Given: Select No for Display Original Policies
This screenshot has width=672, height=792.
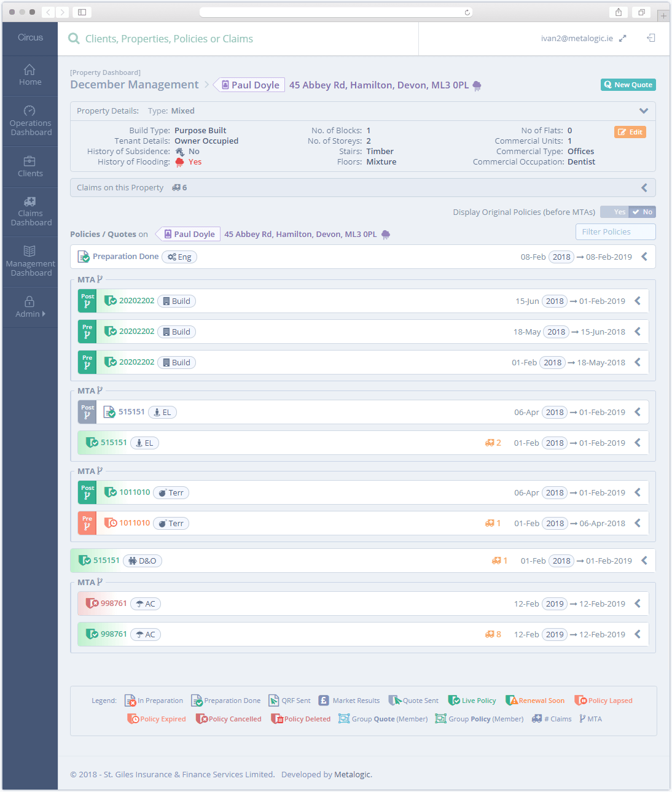Looking at the screenshot, I should tap(643, 212).
